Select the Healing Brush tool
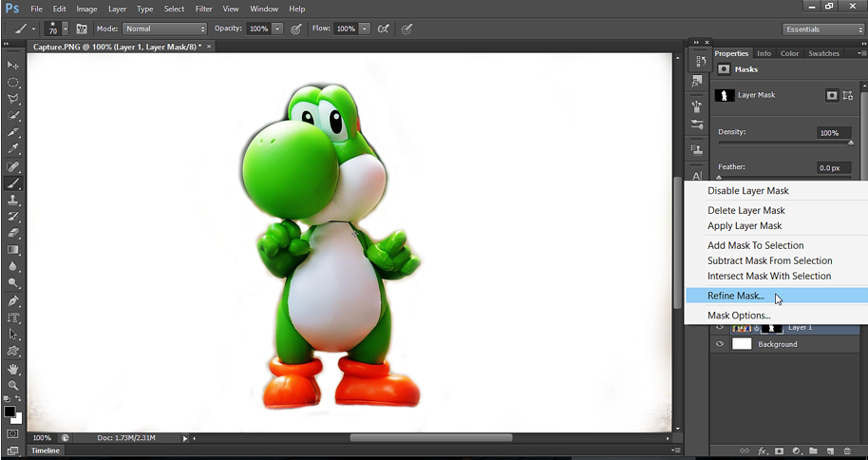Image resolution: width=868 pixels, height=460 pixels. [12, 166]
